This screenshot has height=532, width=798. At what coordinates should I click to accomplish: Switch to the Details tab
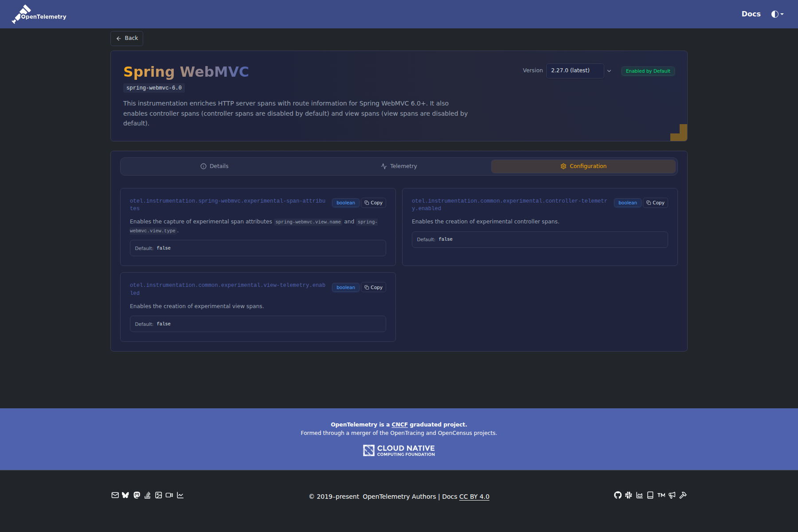[x=215, y=166]
